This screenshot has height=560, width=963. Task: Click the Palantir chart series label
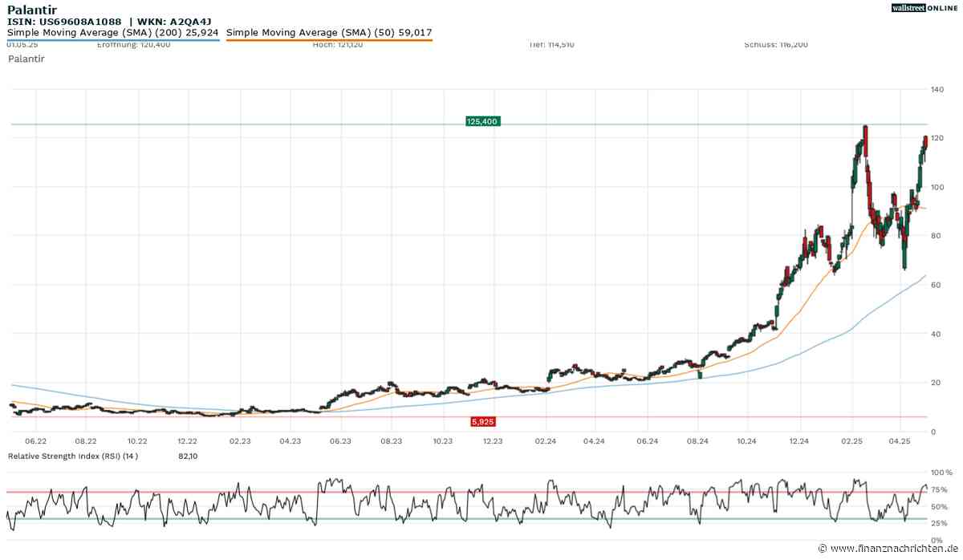click(x=26, y=59)
